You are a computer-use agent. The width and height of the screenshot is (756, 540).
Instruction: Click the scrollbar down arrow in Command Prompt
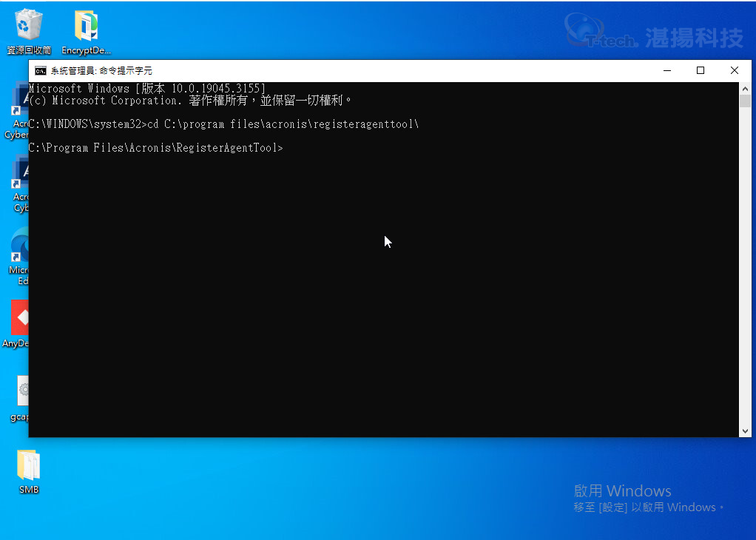tap(745, 431)
